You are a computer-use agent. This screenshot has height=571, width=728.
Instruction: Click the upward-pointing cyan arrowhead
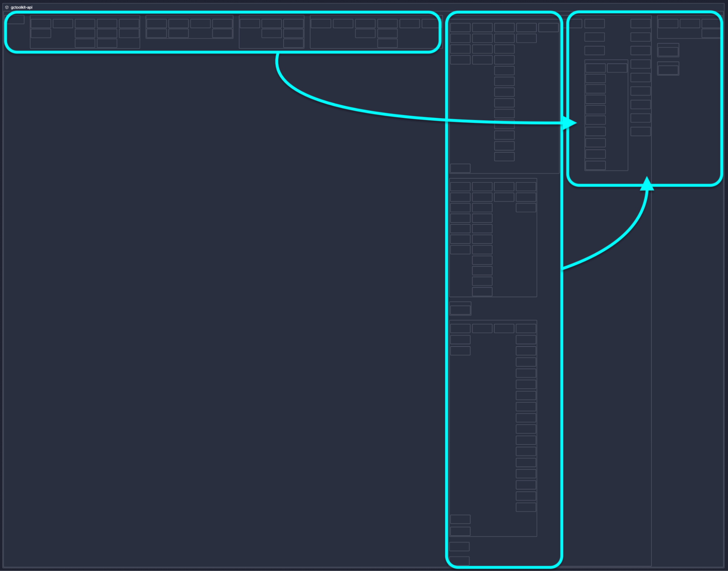(647, 183)
